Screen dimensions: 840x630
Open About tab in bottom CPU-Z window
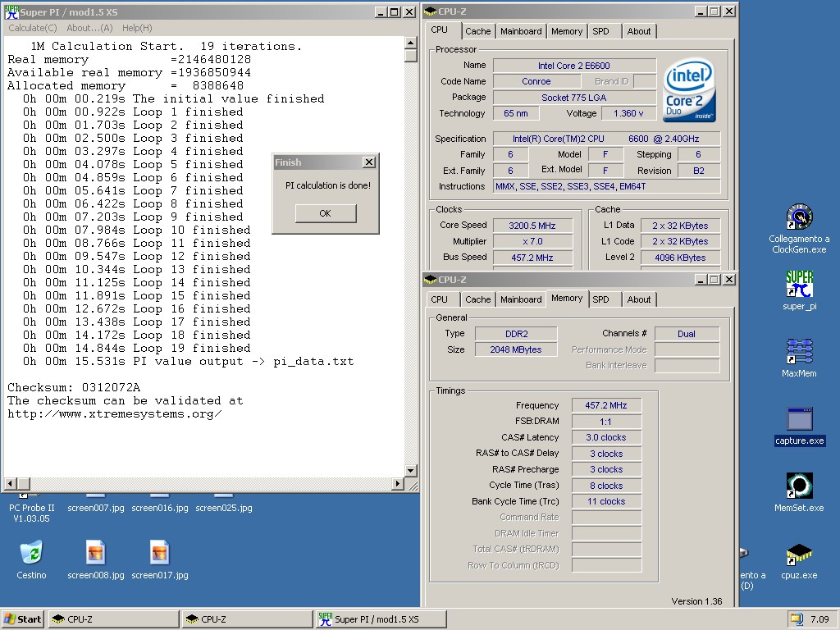638,299
